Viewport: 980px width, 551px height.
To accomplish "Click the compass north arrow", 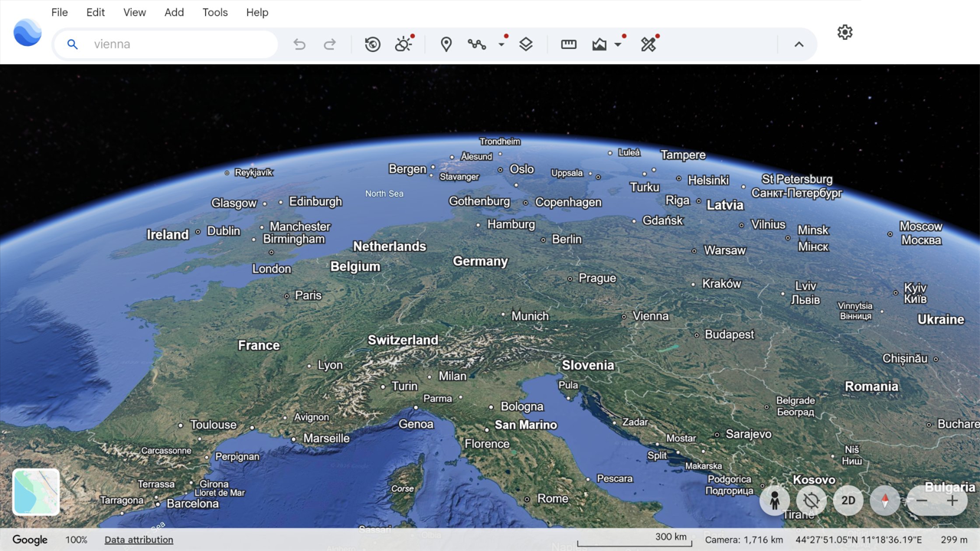I will (885, 500).
